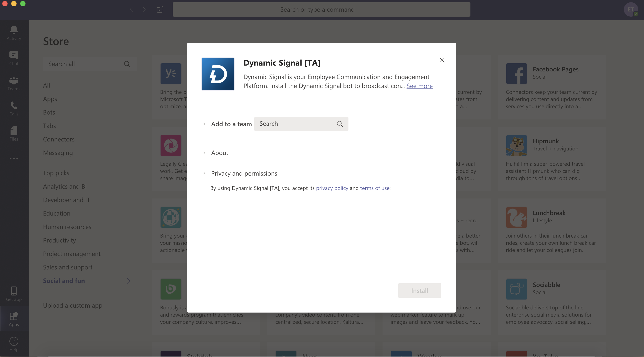Expand the Social and fun chevron
This screenshot has height=357, width=644.
[128, 281]
